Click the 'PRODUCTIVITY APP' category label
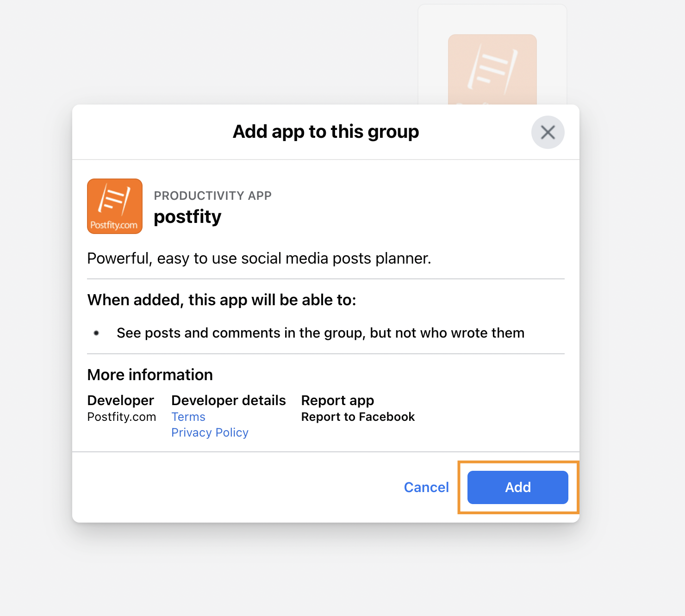The height and width of the screenshot is (616, 685). tap(212, 196)
